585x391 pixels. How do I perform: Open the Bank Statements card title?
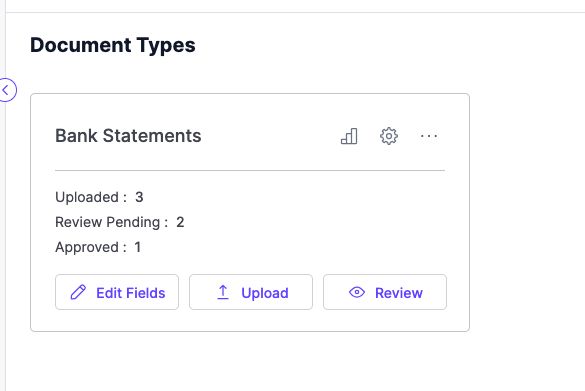pos(128,135)
